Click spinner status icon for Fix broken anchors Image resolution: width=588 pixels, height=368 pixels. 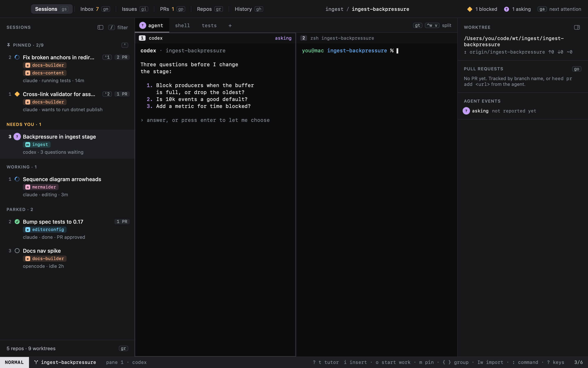point(17,57)
